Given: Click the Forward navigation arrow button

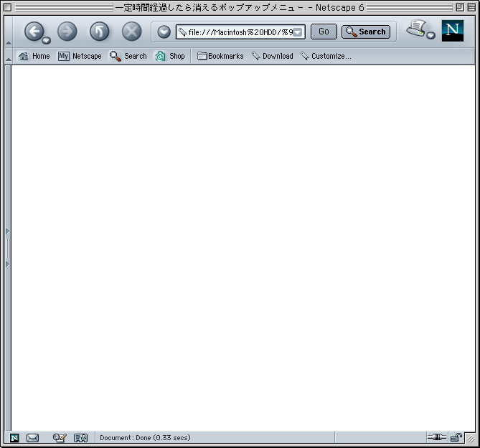Looking at the screenshot, I should 67,32.
